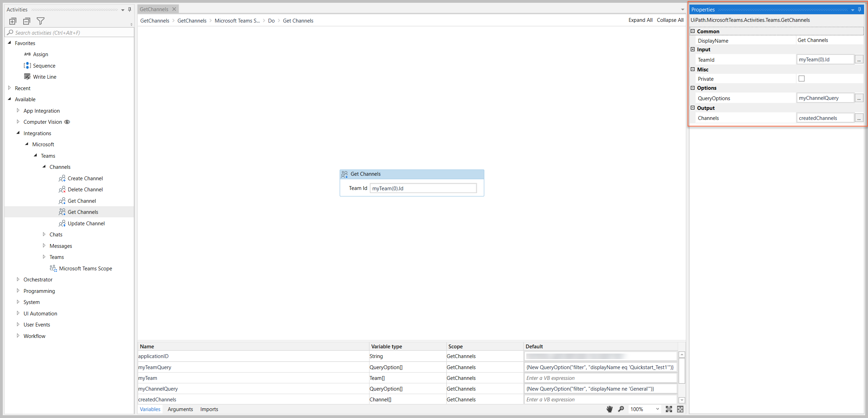This screenshot has width=868, height=418.
Task: Collapse the Output property section
Action: (693, 108)
